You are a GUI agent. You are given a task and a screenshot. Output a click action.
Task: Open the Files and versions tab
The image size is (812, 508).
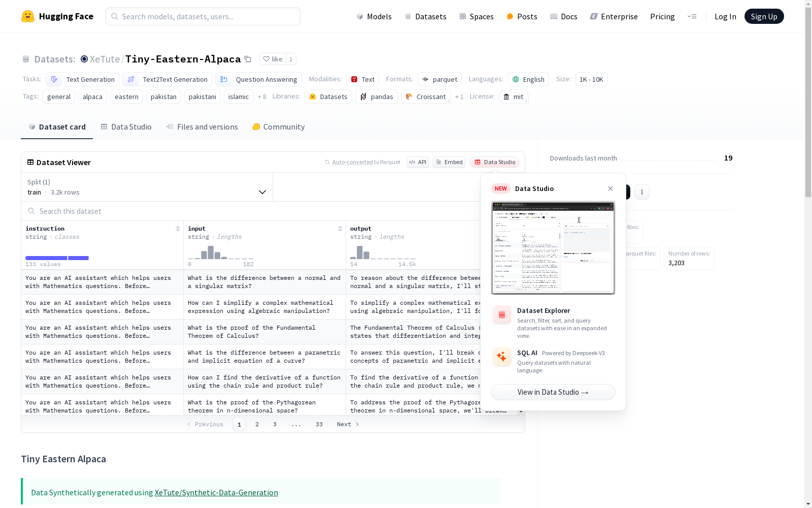(x=202, y=127)
